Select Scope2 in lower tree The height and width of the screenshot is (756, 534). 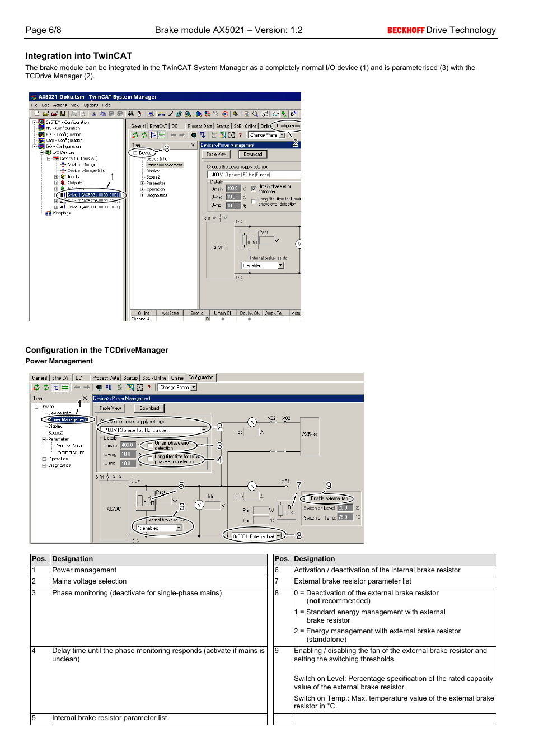[x=55, y=433]
